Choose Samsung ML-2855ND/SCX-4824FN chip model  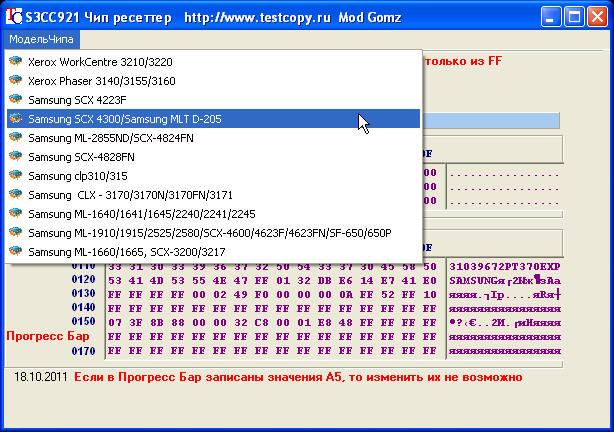[x=110, y=138]
